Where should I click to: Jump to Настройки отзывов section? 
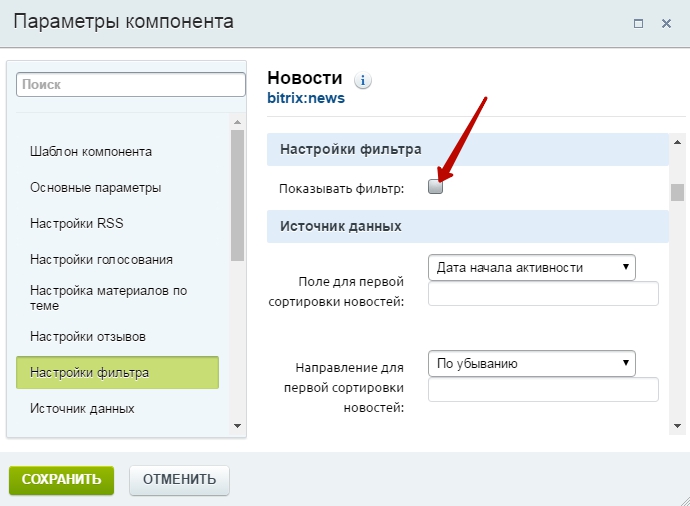88,337
